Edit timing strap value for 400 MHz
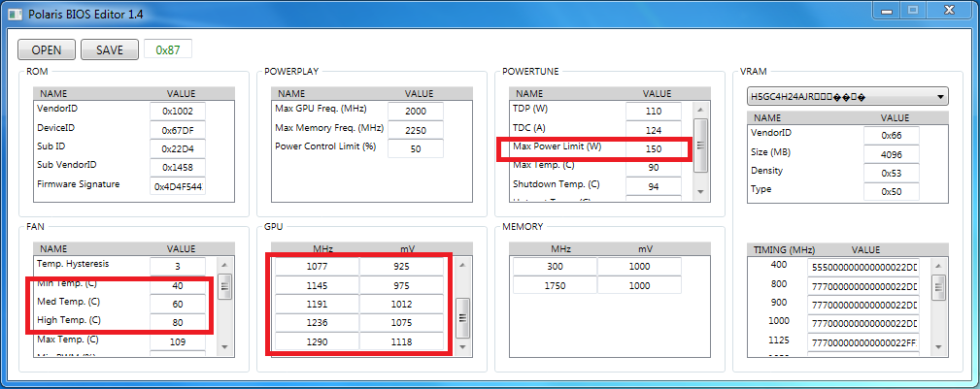This screenshot has height=389, width=980. [x=864, y=267]
